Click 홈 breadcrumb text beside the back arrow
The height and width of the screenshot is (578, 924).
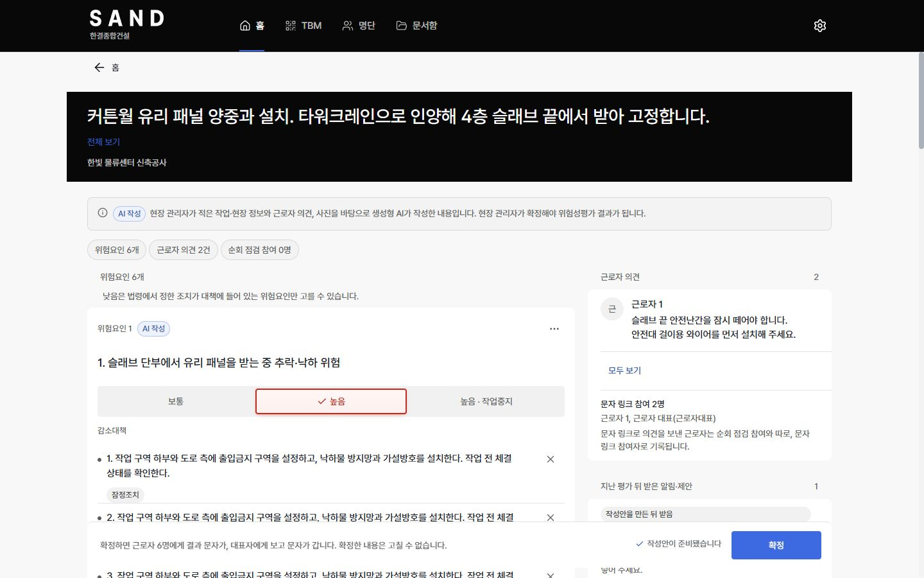[116, 67]
